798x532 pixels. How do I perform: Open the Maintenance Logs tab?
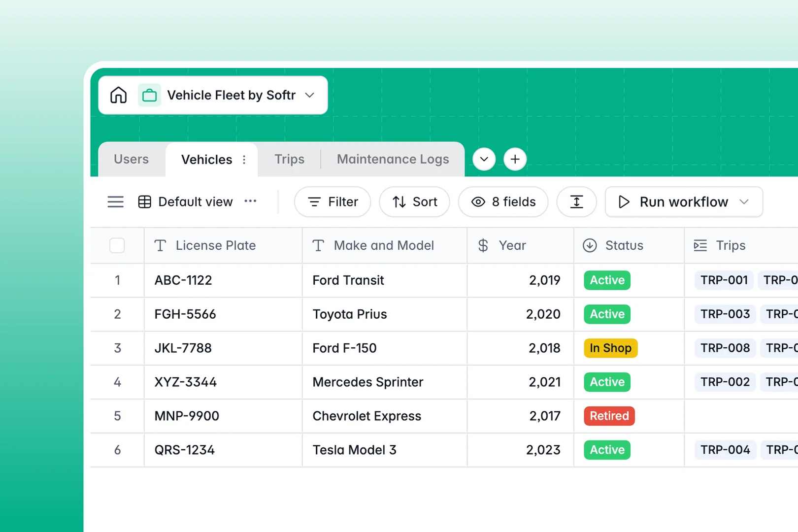[393, 159]
